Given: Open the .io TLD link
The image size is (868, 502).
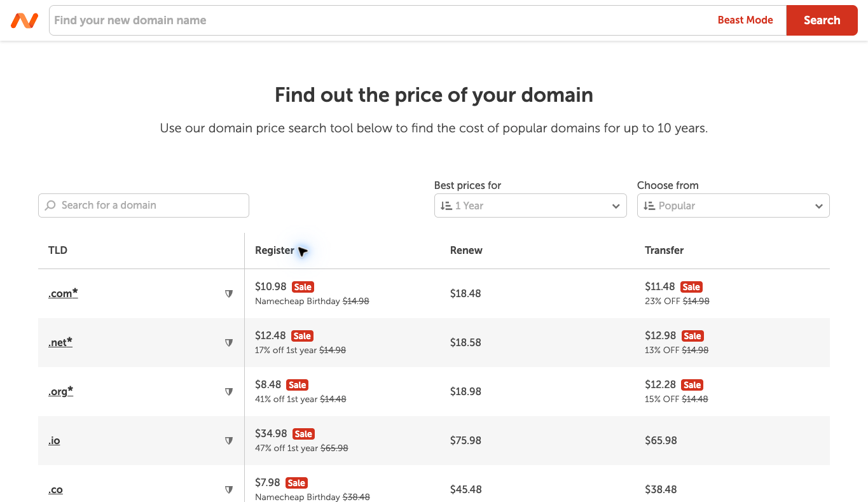Looking at the screenshot, I should click(x=54, y=440).
